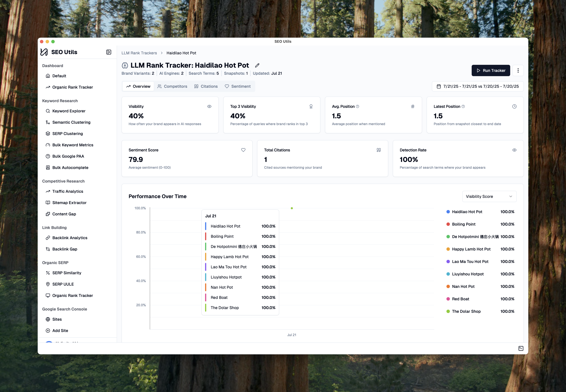Click the quote icon in Total Citations card
The image size is (566, 392).
pyautogui.click(x=378, y=150)
